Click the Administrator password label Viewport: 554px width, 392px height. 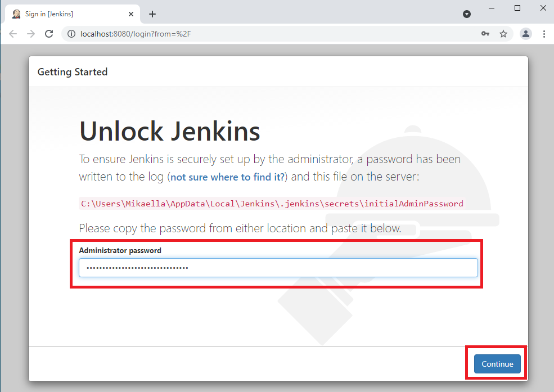pos(120,250)
